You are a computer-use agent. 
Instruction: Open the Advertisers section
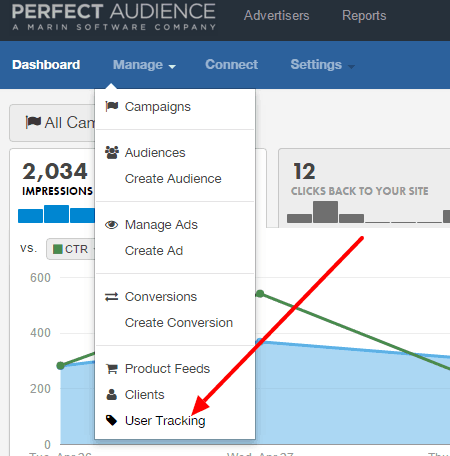276,16
